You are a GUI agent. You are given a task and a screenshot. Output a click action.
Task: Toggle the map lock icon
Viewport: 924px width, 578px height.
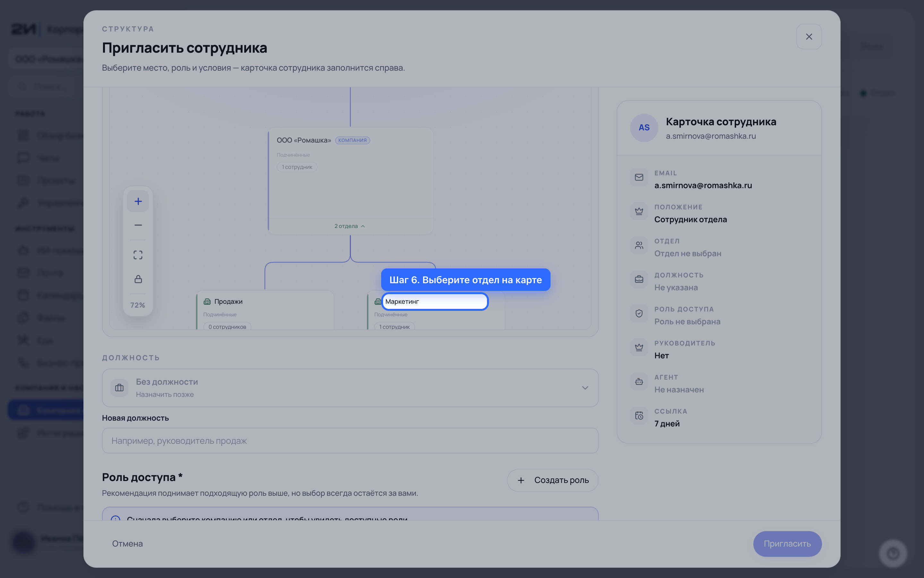tap(138, 279)
